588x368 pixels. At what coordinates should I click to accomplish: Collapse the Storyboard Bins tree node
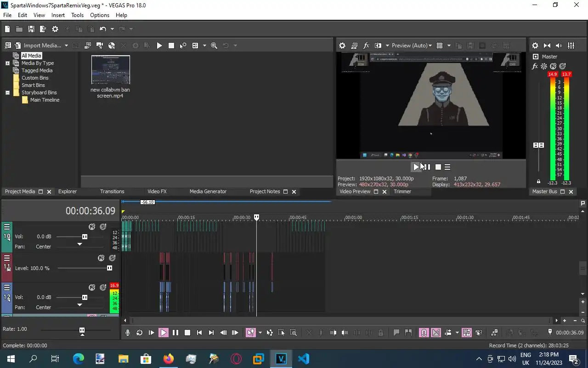coord(7,92)
